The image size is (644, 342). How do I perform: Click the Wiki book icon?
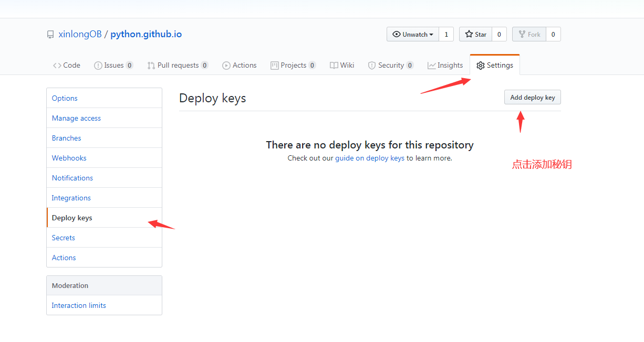[x=334, y=66]
